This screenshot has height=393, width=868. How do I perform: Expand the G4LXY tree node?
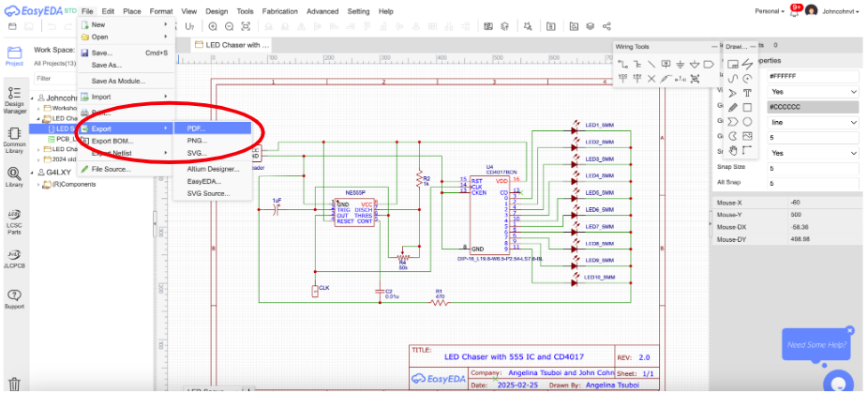click(x=34, y=173)
